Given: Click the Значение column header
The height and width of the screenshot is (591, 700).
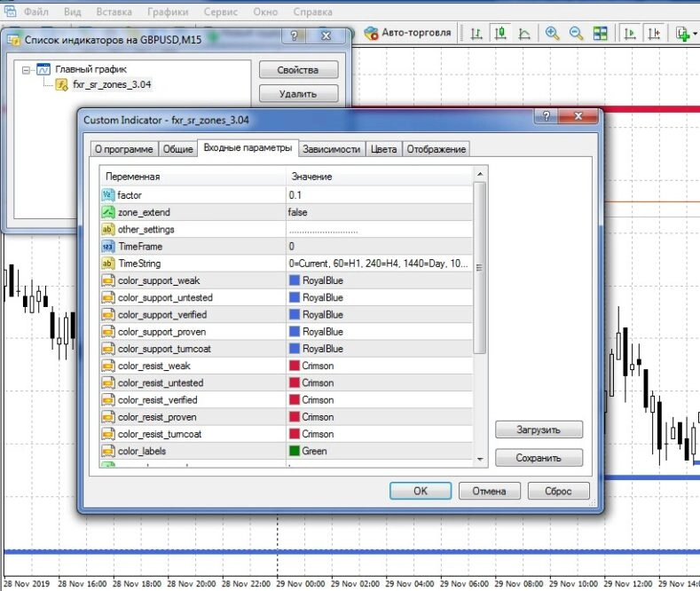Looking at the screenshot, I should 379,177.
